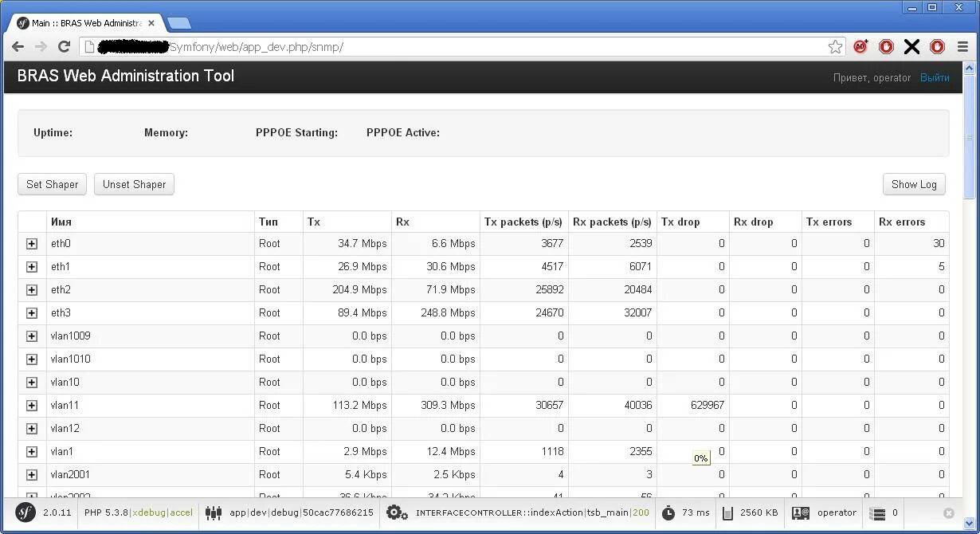Click the Rx packets (p/s) column header
Image resolution: width=980 pixels, height=534 pixels.
click(x=612, y=222)
